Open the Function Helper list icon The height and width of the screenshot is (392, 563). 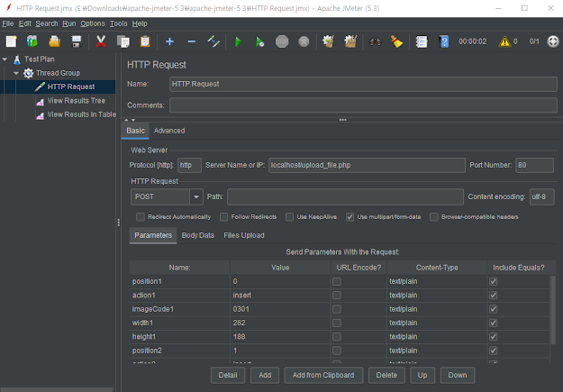coord(422,41)
